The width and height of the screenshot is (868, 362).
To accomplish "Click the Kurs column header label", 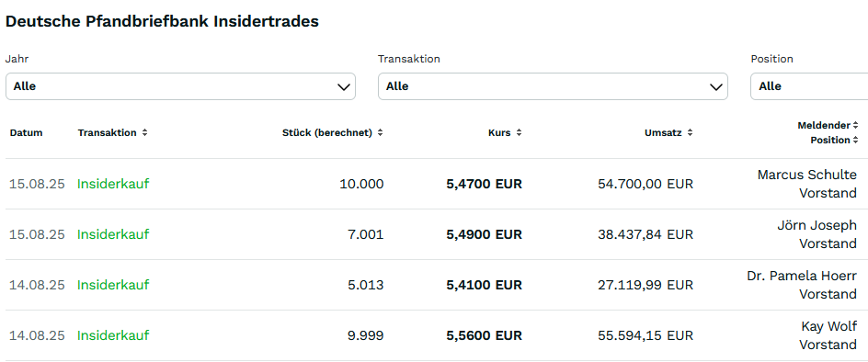I will (499, 133).
